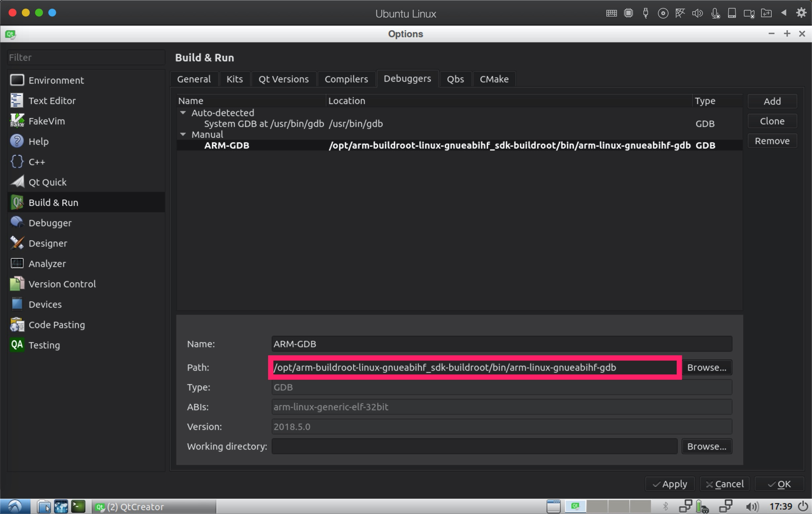Select the C++ braces icon
This screenshot has width=812, height=514.
pos(17,161)
